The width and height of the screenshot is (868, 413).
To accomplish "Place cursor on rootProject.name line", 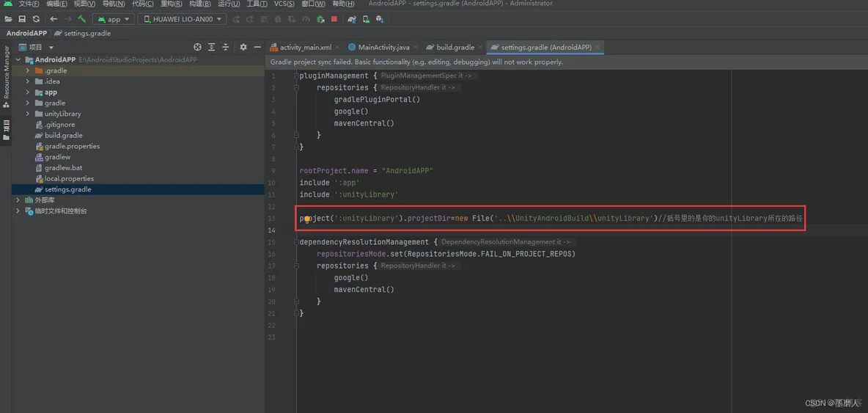I will (x=366, y=170).
